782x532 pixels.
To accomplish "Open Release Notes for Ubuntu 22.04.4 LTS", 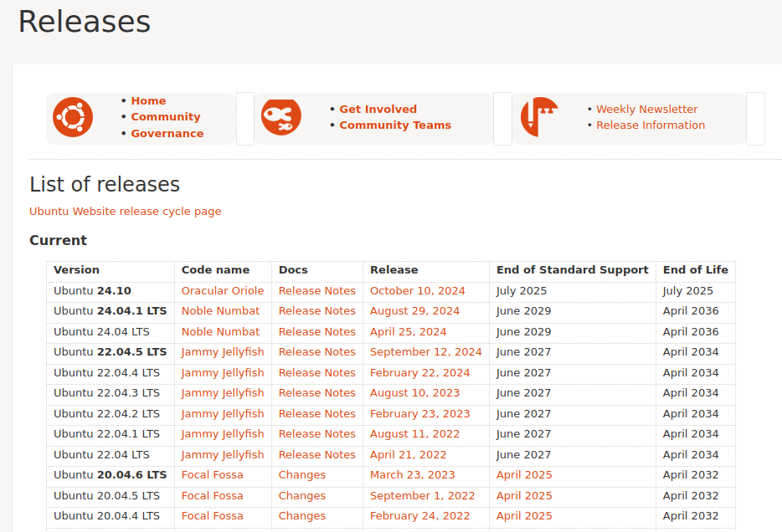I will [316, 373].
